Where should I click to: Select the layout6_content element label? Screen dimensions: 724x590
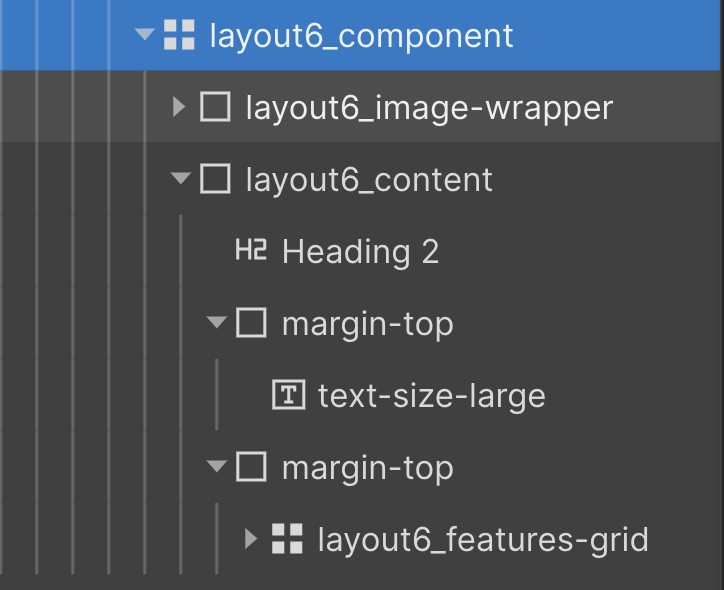click(x=369, y=180)
